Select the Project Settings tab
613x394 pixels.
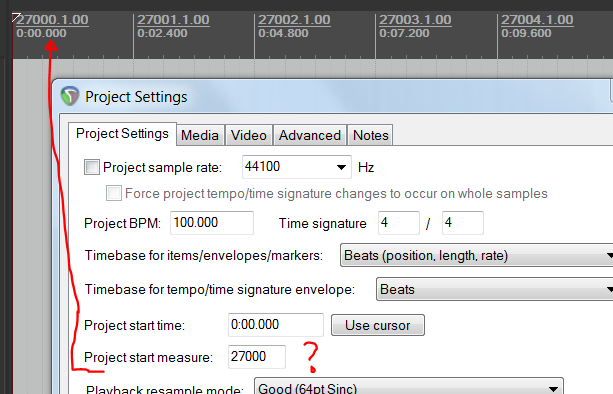(x=122, y=134)
